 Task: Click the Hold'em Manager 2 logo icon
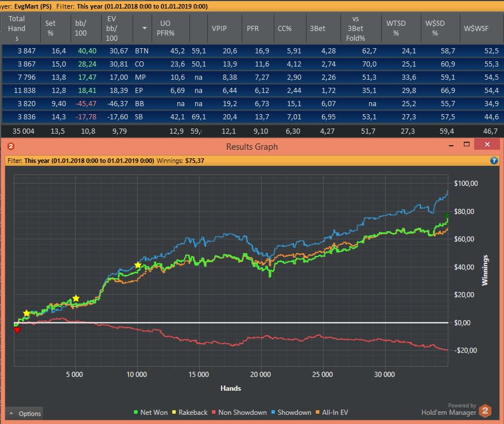(485, 410)
